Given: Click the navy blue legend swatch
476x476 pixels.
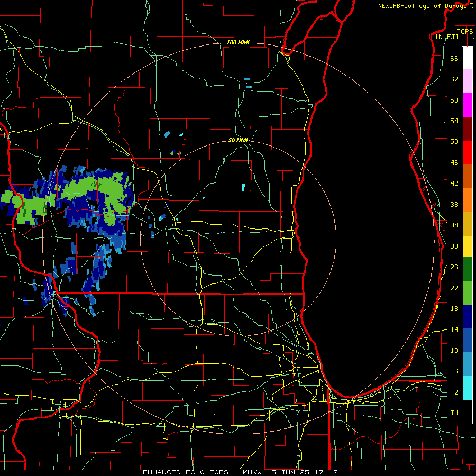Looking at the screenshot, I should pyautogui.click(x=467, y=317).
